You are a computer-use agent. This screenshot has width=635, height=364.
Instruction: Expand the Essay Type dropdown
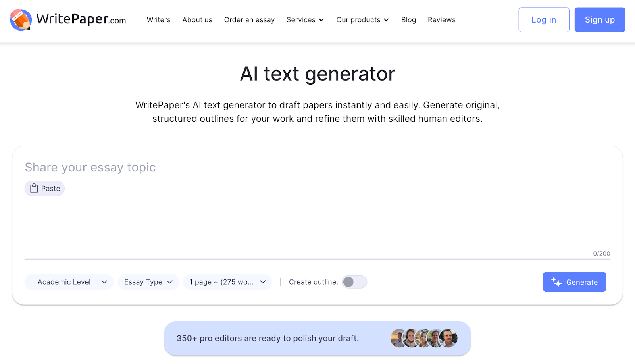pyautogui.click(x=148, y=282)
